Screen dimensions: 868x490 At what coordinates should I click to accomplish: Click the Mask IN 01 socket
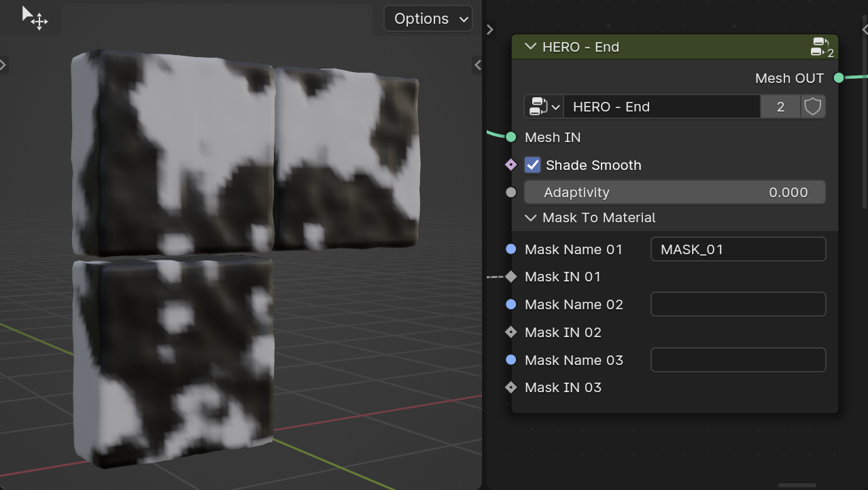tap(511, 277)
